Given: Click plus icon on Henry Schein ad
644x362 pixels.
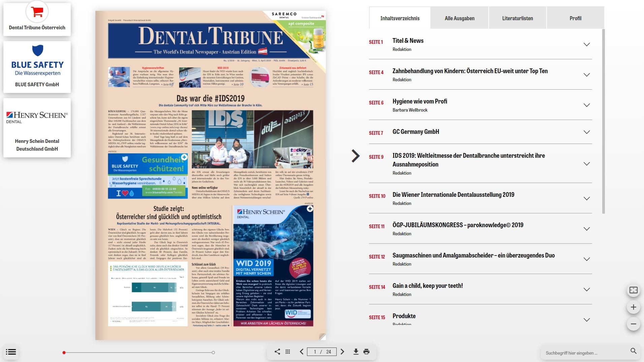Looking at the screenshot, I should 310,209.
